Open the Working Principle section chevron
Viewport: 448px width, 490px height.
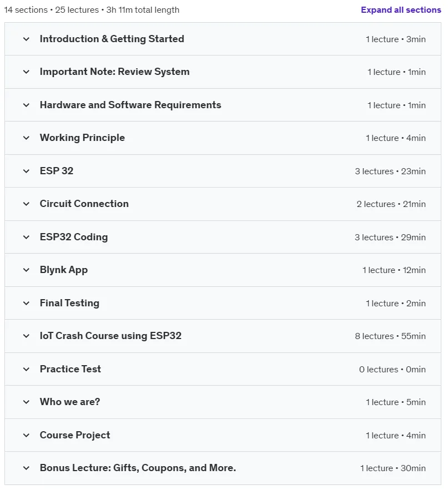point(26,138)
